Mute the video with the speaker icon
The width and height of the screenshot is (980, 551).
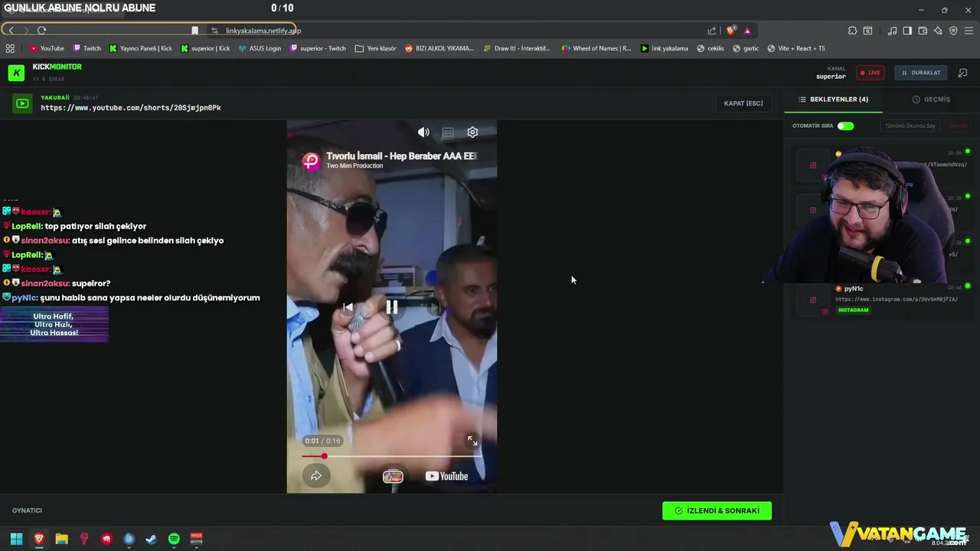[423, 132]
